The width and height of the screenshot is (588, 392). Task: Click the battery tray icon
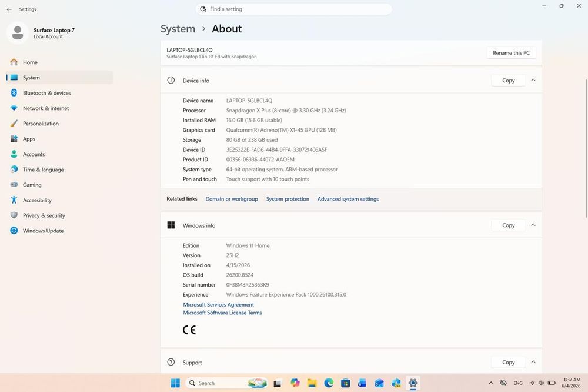click(x=552, y=383)
